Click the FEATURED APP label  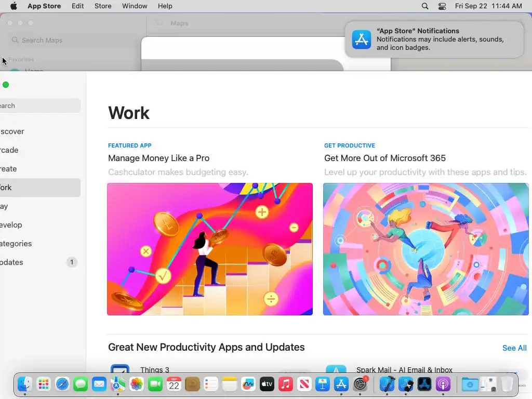(129, 145)
